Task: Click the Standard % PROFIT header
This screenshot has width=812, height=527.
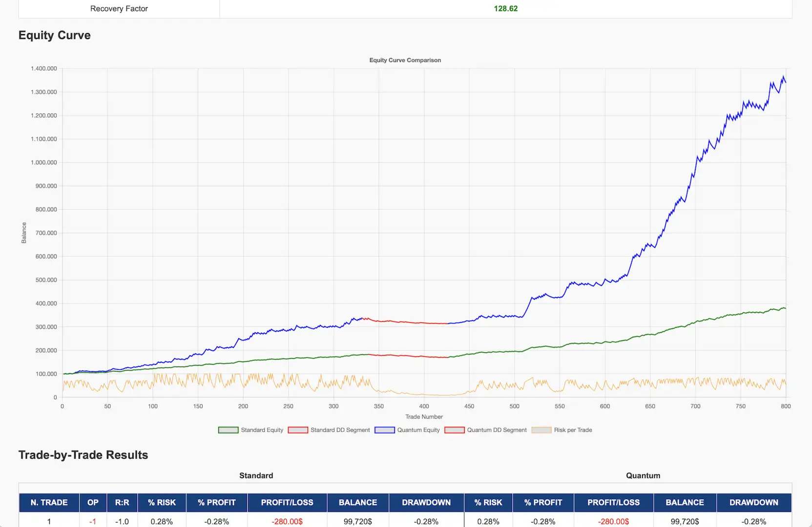Action: point(216,502)
